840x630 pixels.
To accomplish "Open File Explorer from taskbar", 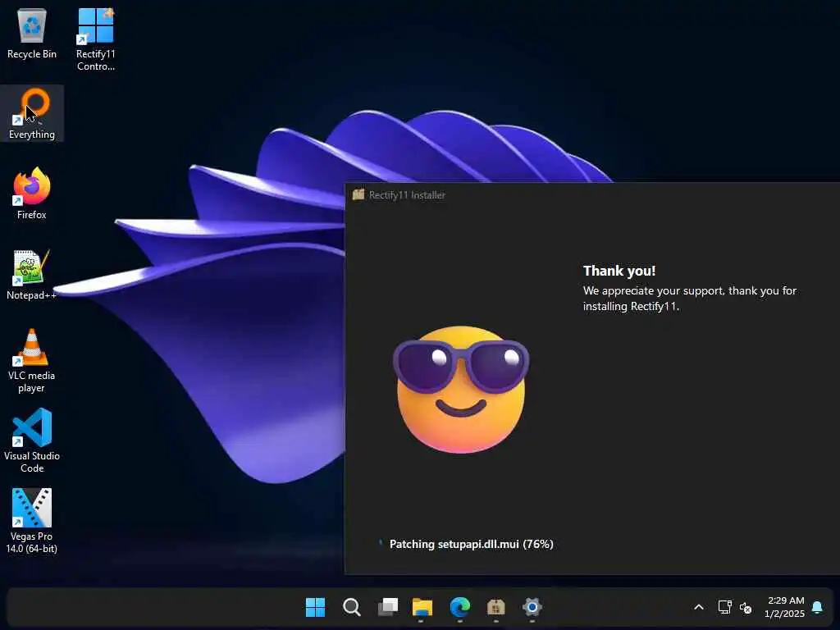I will coord(422,607).
